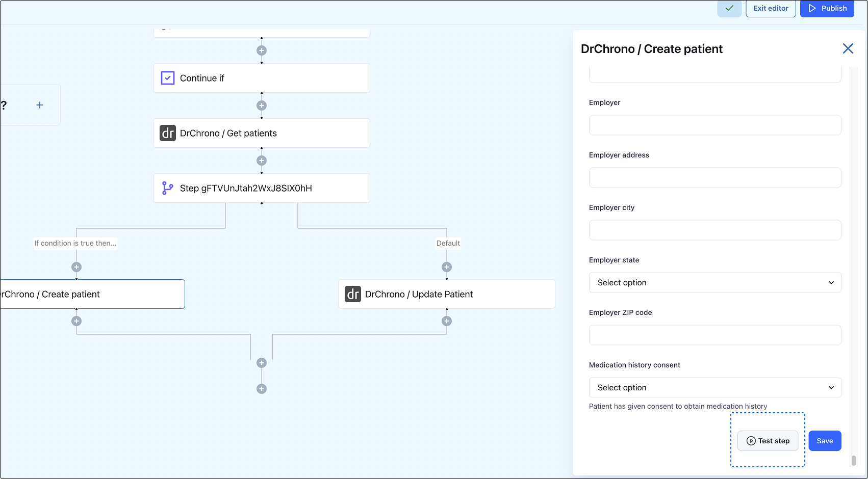Select the If condition is true label
The height and width of the screenshot is (479, 868).
75,243
